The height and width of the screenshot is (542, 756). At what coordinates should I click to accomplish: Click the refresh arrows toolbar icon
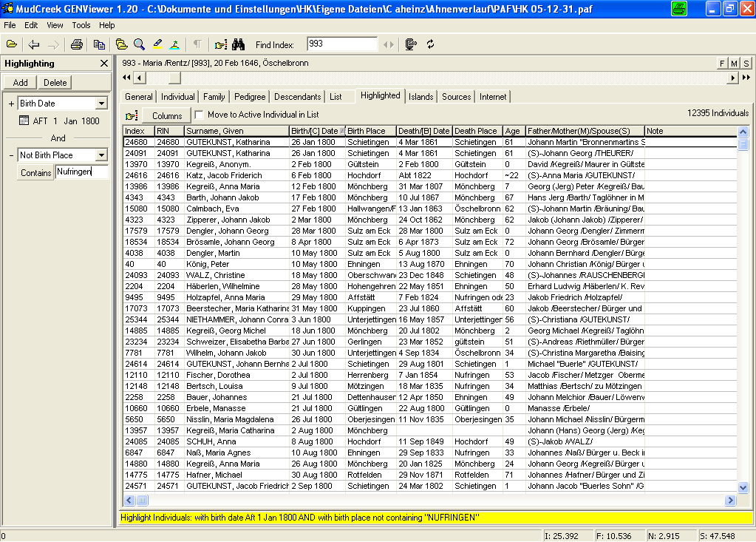[x=430, y=44]
